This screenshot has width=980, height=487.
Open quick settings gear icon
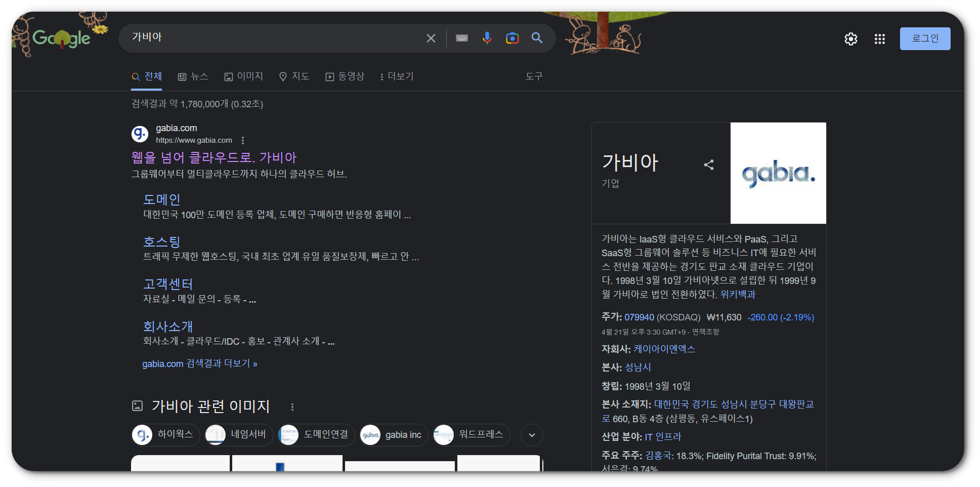(850, 39)
